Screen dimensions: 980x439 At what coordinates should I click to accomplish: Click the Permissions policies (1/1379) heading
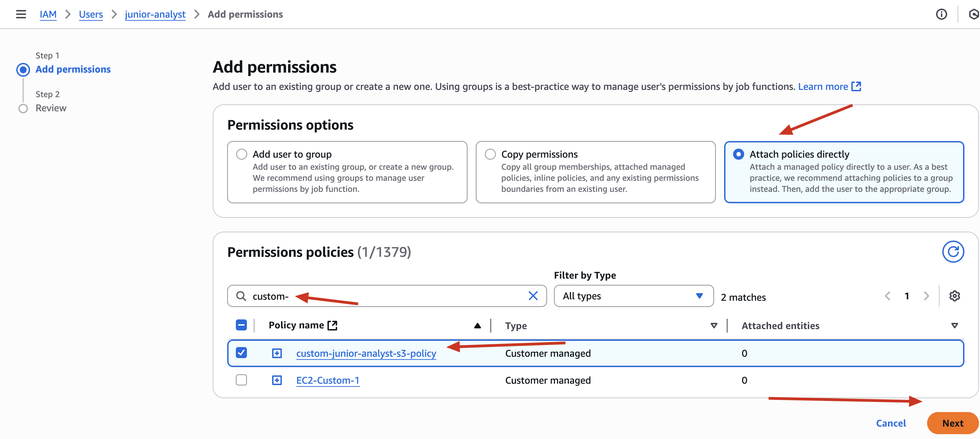pos(319,252)
